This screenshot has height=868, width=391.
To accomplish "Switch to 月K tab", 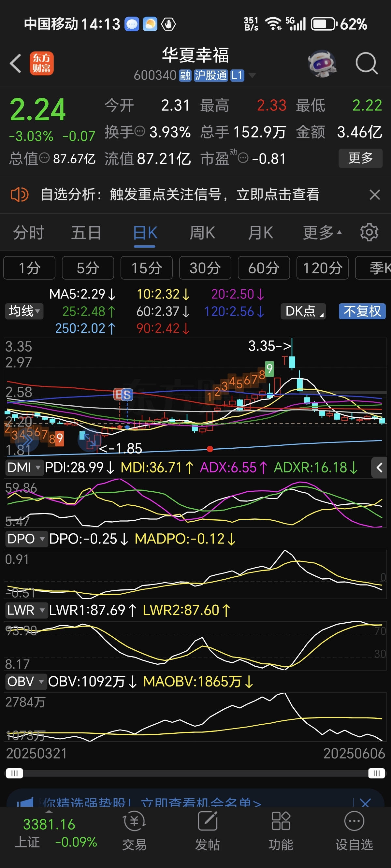I will click(x=261, y=233).
